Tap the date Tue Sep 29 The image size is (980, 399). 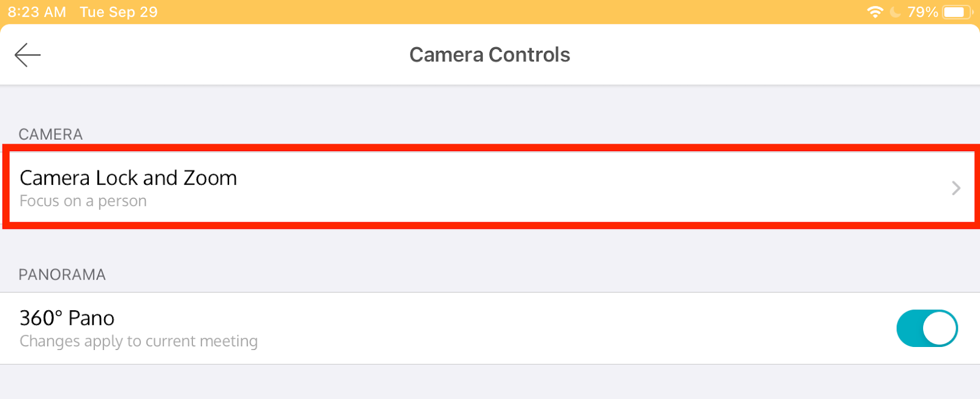[x=118, y=12]
